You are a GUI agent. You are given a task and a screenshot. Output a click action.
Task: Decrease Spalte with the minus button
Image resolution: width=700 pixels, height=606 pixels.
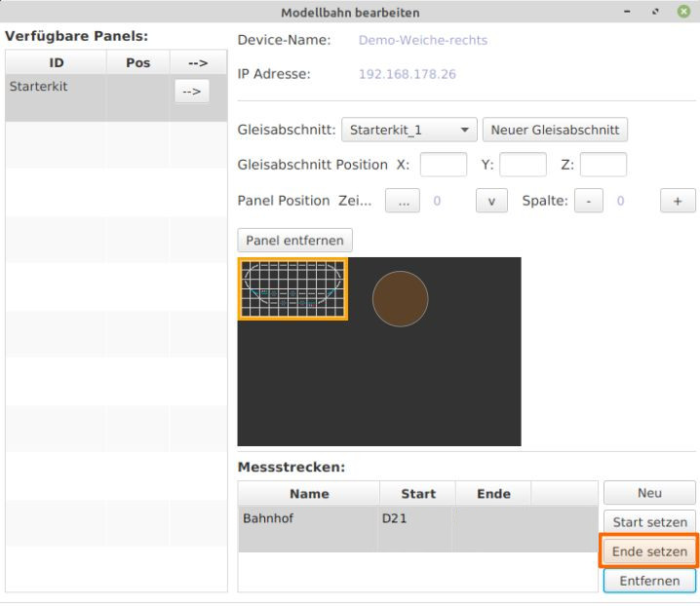(x=589, y=201)
